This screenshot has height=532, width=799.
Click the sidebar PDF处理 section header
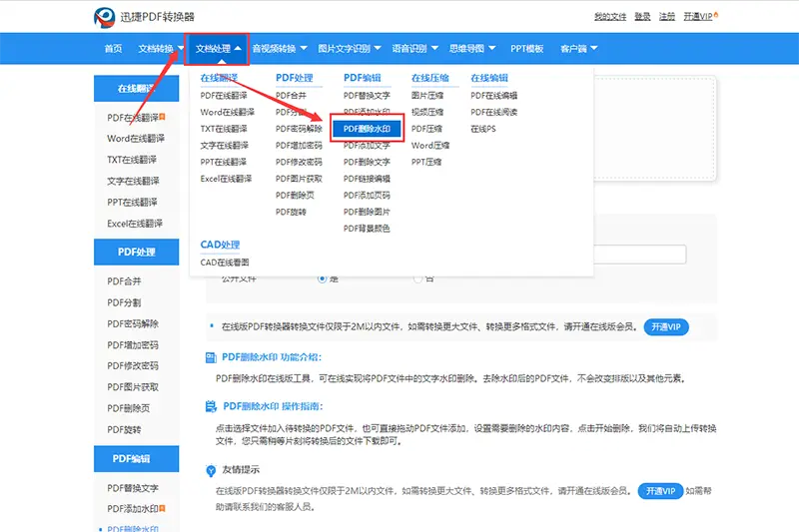[136, 252]
